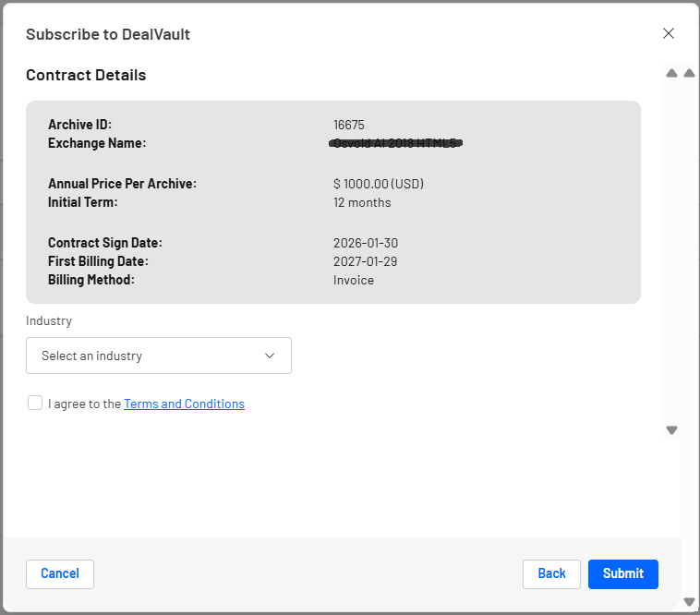The height and width of the screenshot is (615, 700).
Task: Click the $ 1000.00 (USD) price value
Action: pos(379,184)
